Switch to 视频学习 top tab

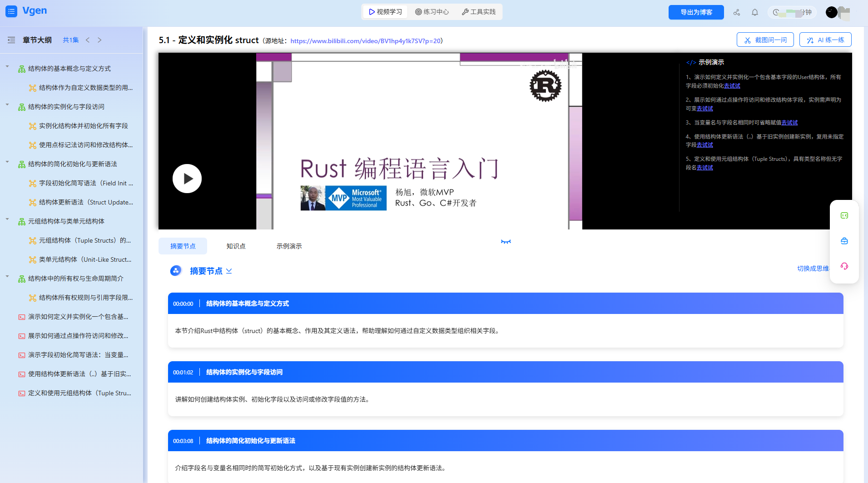385,12
